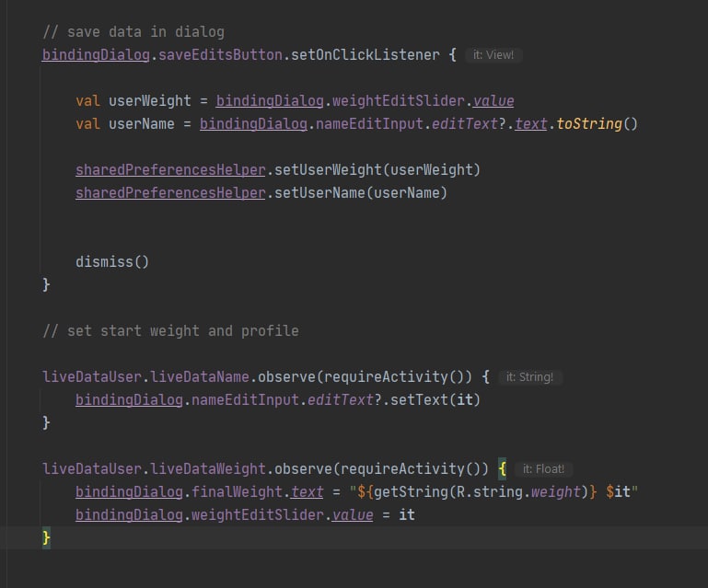Click "it" after "value ="

tap(406, 515)
